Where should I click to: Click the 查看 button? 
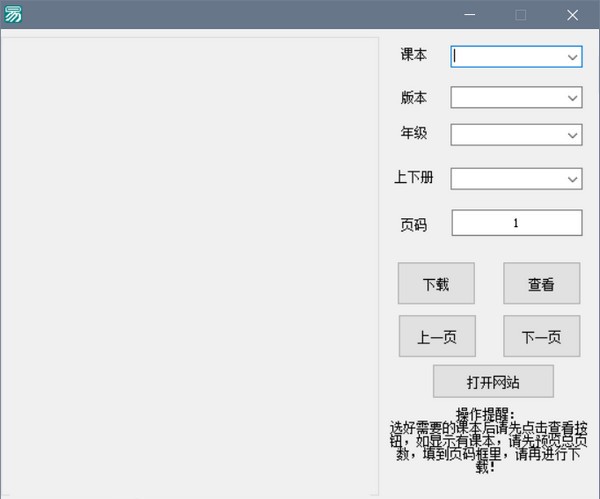point(541,283)
